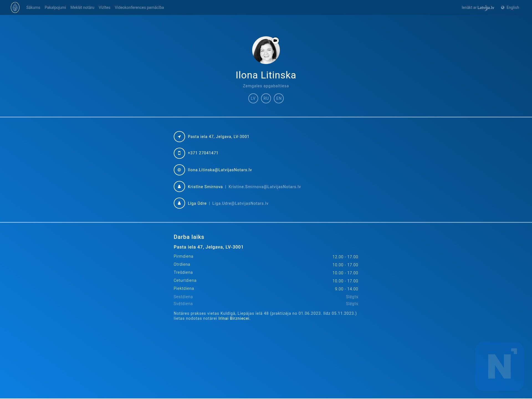Click the Sestdiena row label

[x=183, y=297]
